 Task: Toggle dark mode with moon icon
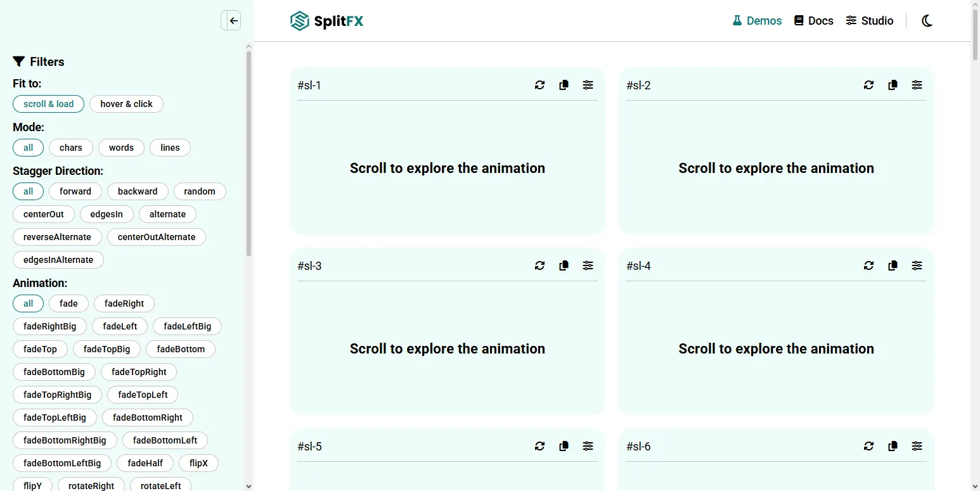click(x=927, y=21)
